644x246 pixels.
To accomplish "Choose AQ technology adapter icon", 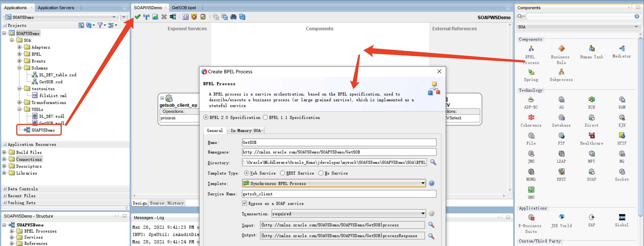I will click(561, 100).
